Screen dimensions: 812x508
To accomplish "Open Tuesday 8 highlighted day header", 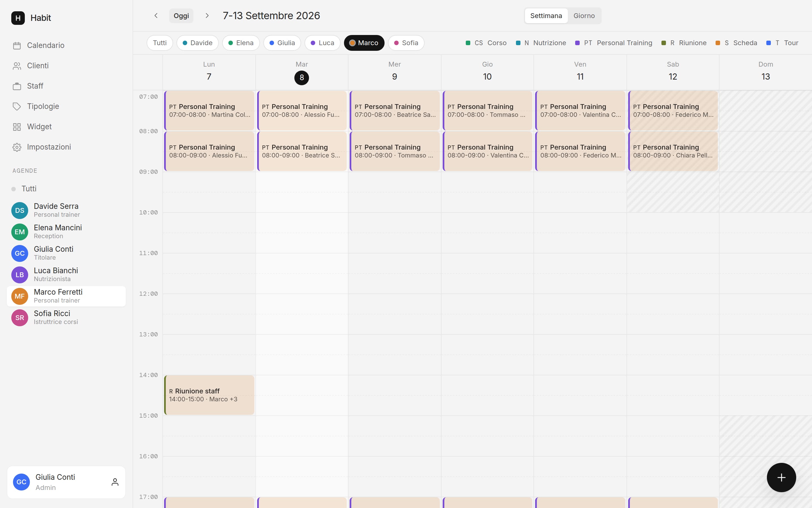I will 302,72.
